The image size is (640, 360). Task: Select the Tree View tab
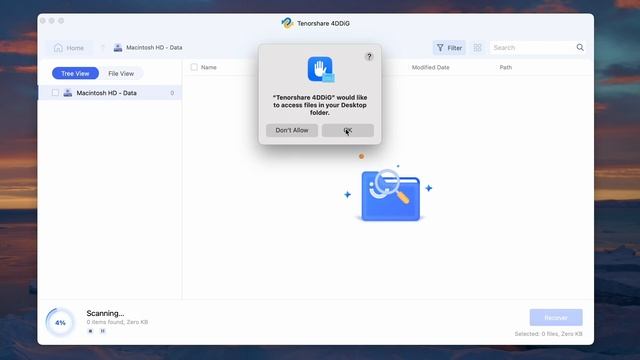(x=75, y=73)
